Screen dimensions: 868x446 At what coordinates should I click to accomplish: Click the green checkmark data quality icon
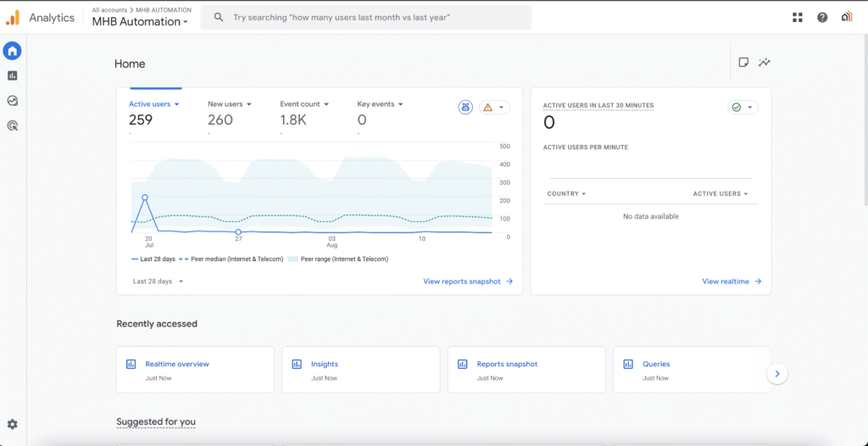coord(737,108)
